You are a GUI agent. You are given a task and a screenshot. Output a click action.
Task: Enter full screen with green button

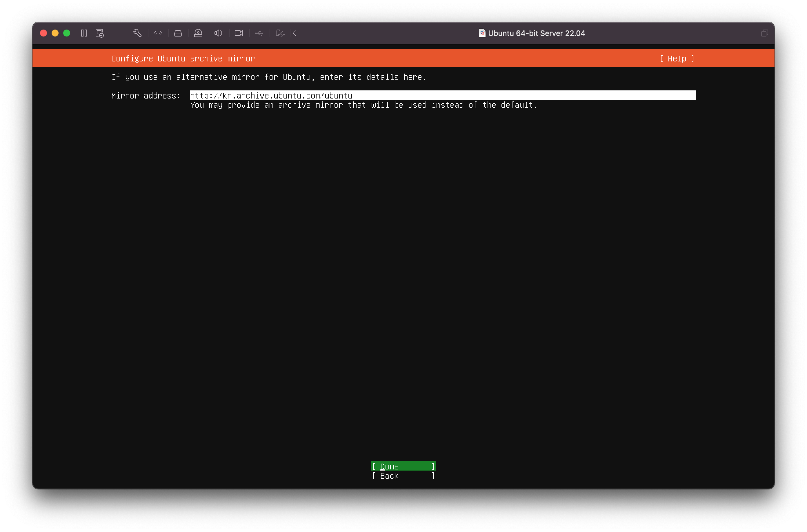coord(66,33)
